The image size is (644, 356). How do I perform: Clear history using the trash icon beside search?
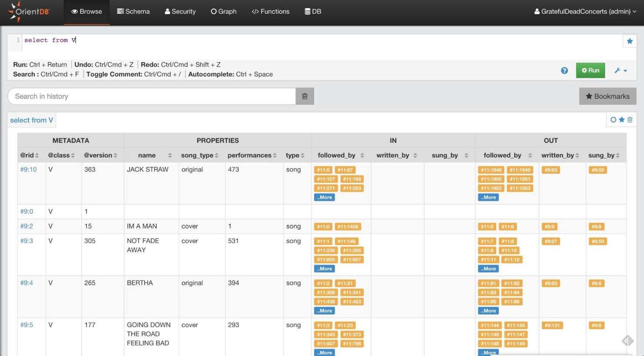pyautogui.click(x=304, y=96)
